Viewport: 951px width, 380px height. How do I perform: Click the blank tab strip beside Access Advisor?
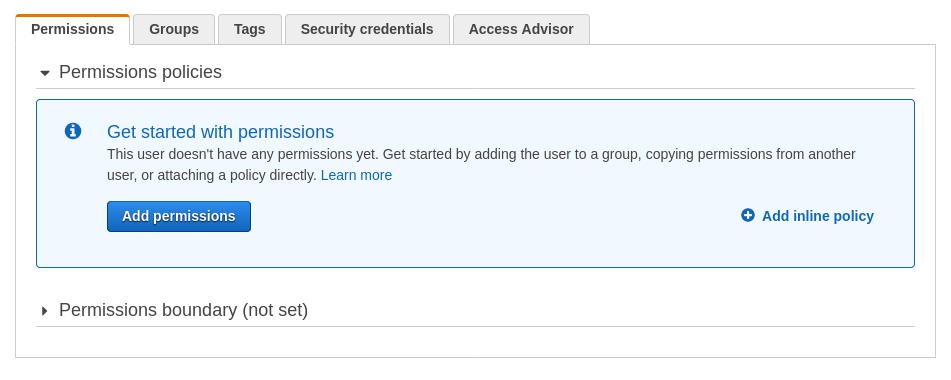click(x=762, y=29)
